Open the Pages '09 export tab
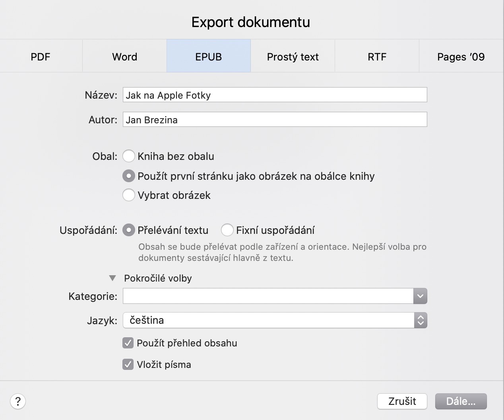This screenshot has height=420, width=504. [461, 56]
